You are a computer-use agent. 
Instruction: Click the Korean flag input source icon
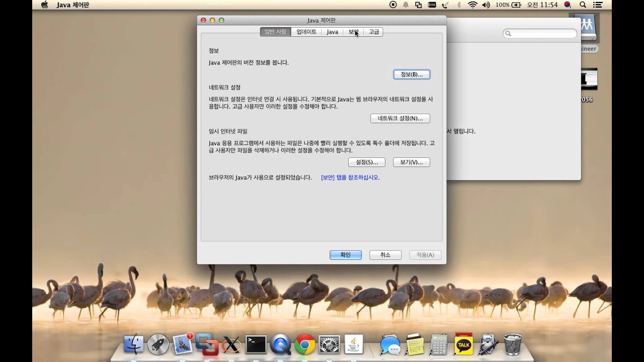(x=568, y=5)
